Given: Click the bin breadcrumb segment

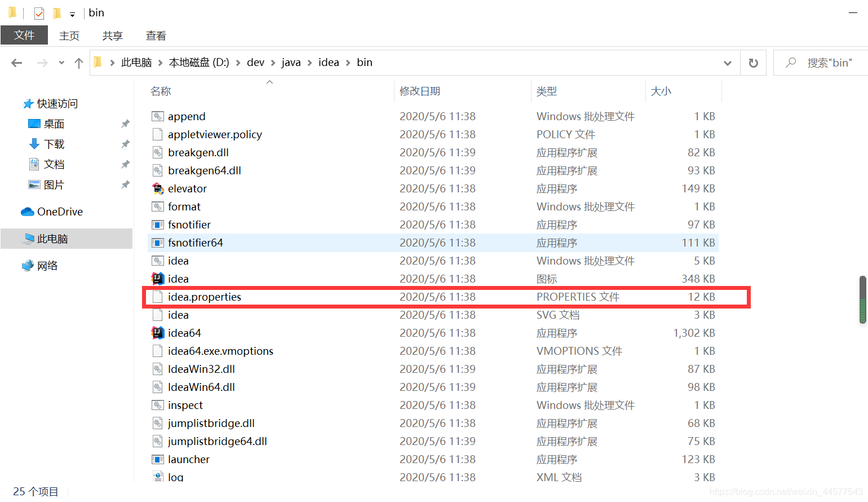Looking at the screenshot, I should (365, 63).
